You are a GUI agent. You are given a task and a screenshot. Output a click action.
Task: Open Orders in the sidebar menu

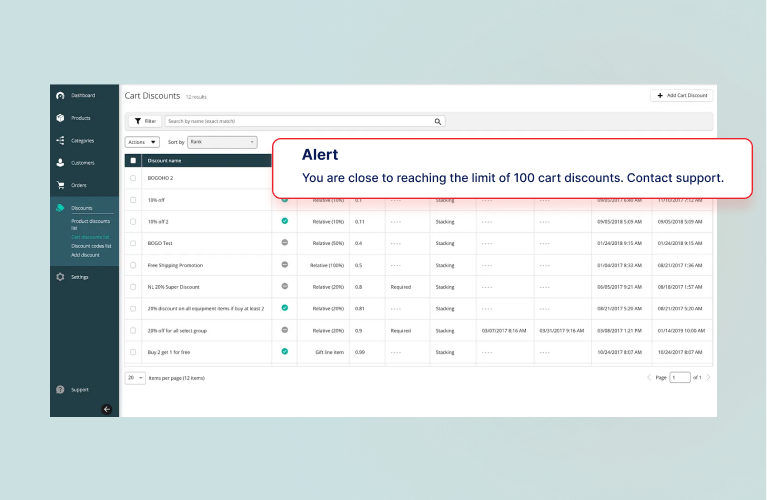click(79, 185)
